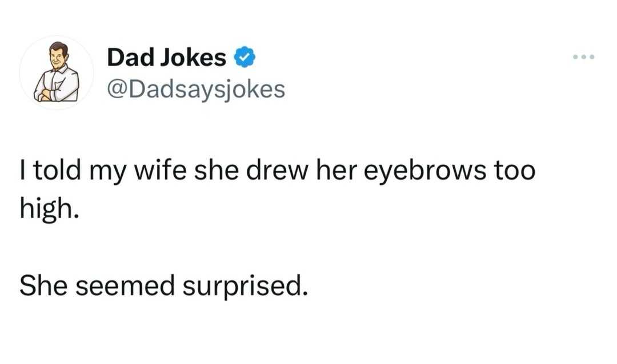Viewport: 617px width, 364px height.
Task: Click the blue verified checkmark badge
Action: (245, 58)
